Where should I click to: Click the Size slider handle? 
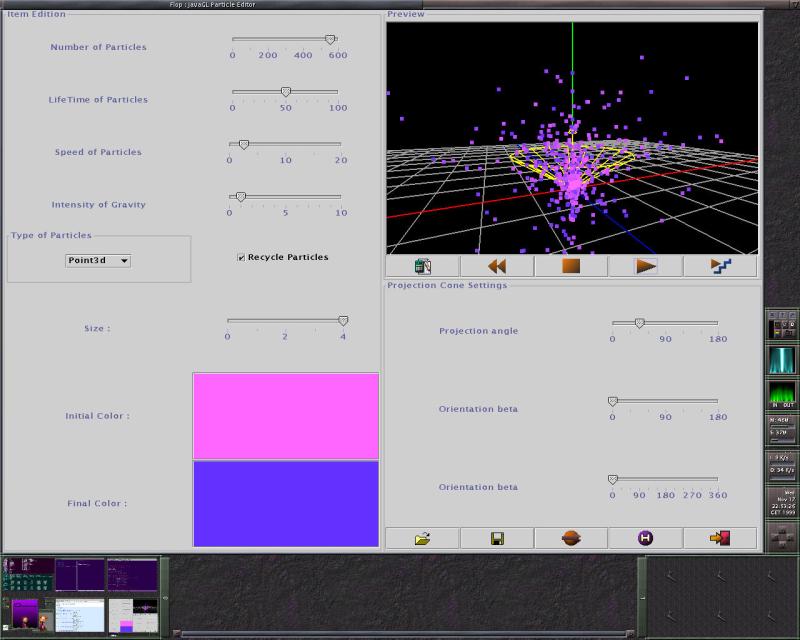point(343,321)
